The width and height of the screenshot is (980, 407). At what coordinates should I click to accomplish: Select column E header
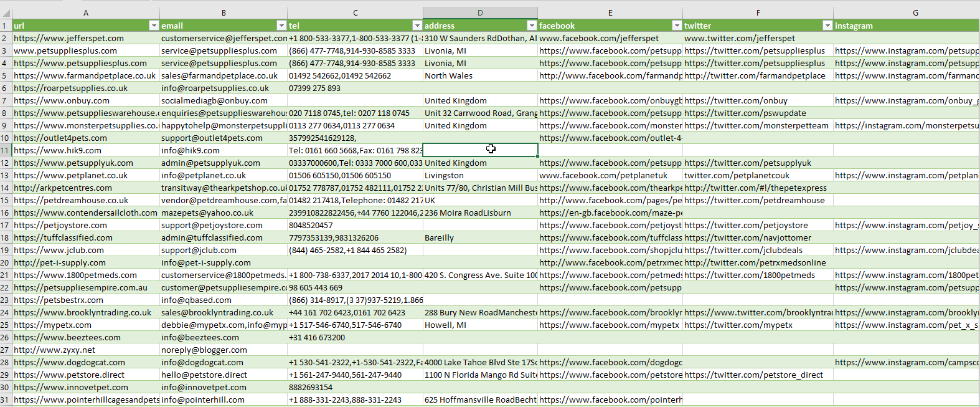point(610,12)
